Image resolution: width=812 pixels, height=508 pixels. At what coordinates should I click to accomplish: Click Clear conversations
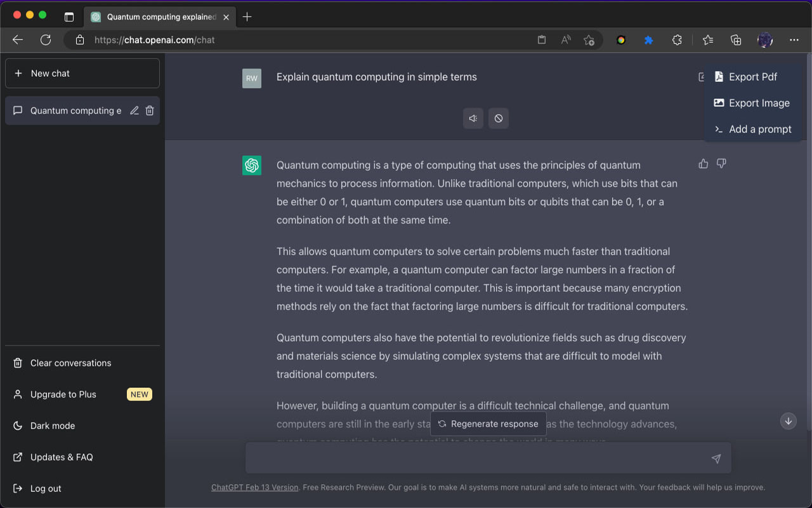pos(82,363)
